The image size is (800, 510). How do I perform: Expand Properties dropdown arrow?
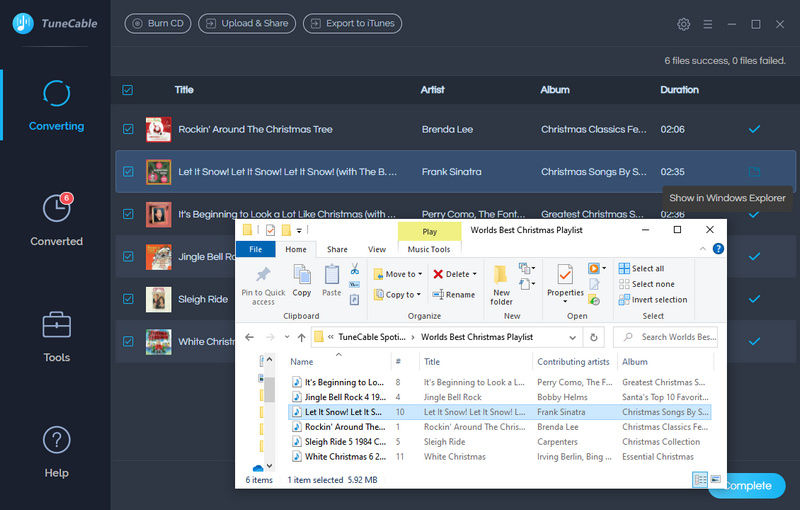coord(565,301)
